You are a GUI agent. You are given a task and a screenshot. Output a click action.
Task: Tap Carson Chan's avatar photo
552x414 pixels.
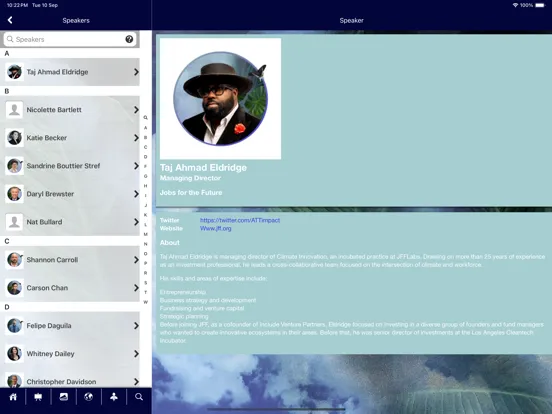point(14,288)
